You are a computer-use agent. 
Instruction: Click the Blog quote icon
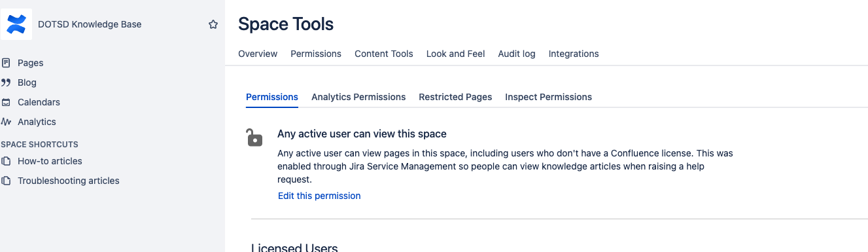click(x=6, y=82)
